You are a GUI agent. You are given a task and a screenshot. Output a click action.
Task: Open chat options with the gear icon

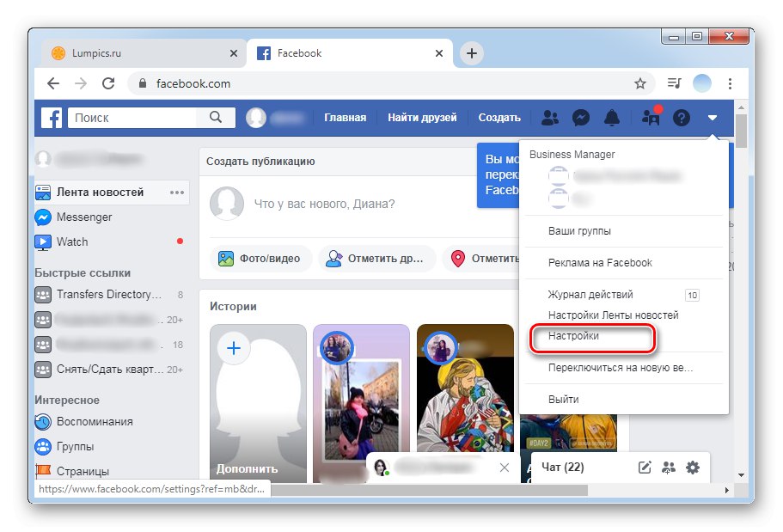point(693,467)
